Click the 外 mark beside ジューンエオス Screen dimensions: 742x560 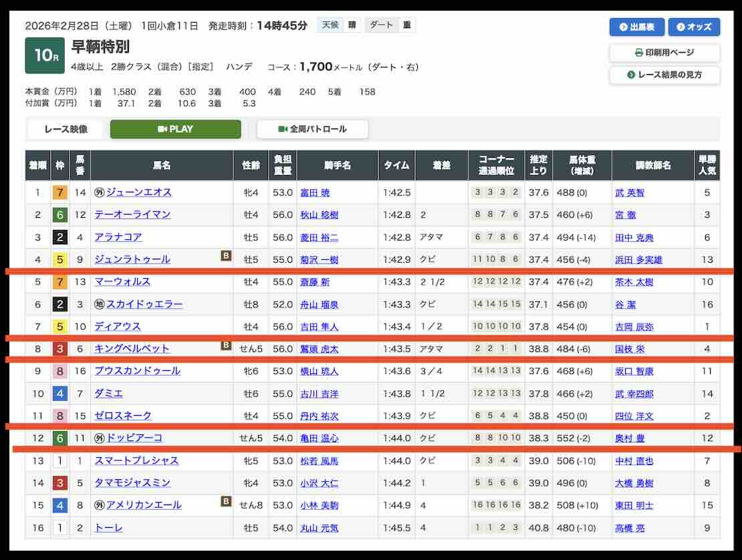(x=99, y=192)
